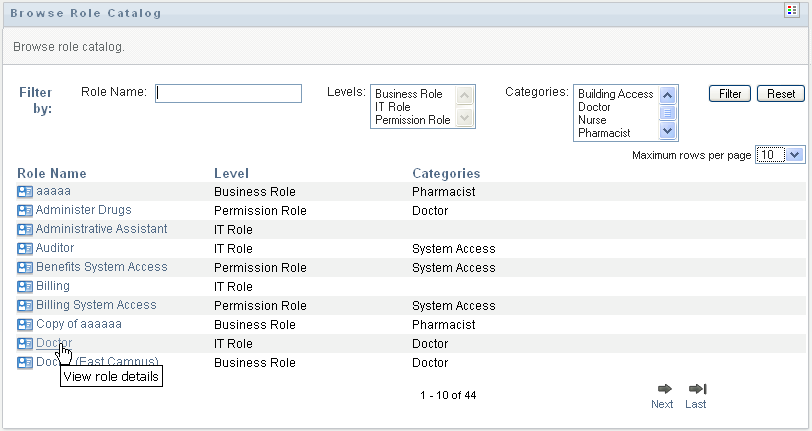Select Permission Role in the Levels list
Screen dimensions: 812x431
click(412, 120)
